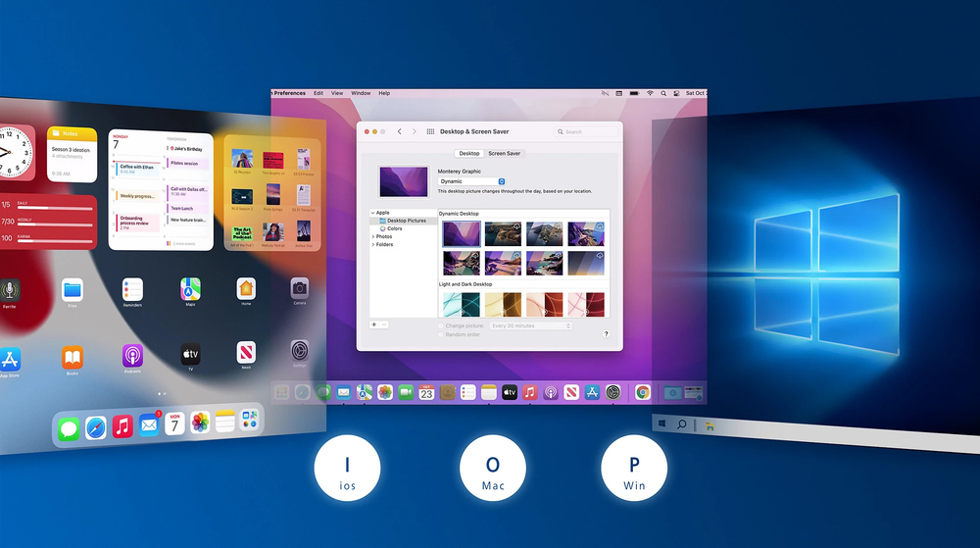Viewport: 980px width, 548px height.
Task: Open the Books app on iPad
Action: pyautogui.click(x=73, y=357)
